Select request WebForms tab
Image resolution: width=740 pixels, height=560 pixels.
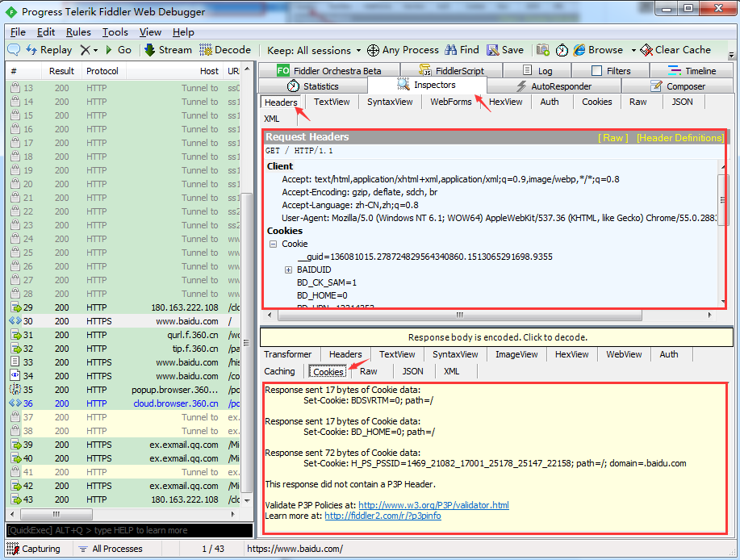coord(451,102)
